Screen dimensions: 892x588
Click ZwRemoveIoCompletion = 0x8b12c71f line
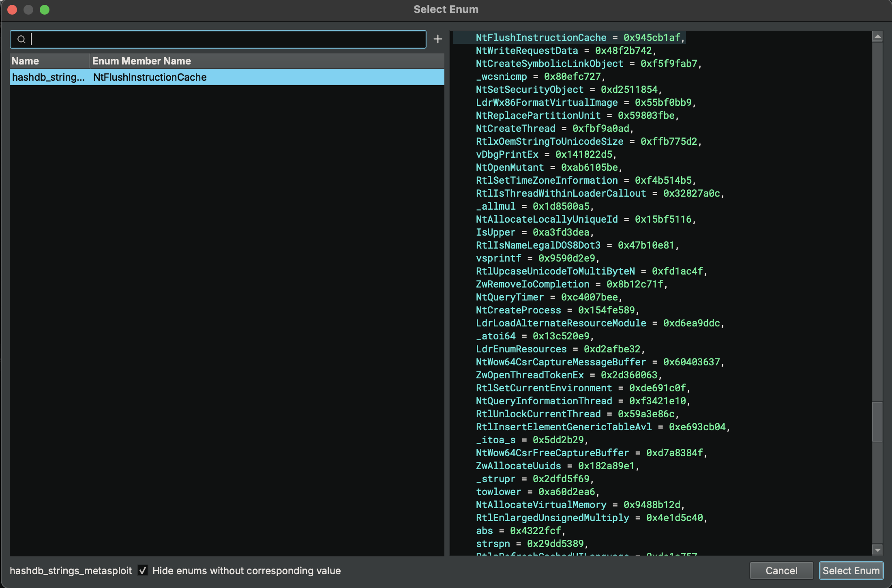point(572,284)
